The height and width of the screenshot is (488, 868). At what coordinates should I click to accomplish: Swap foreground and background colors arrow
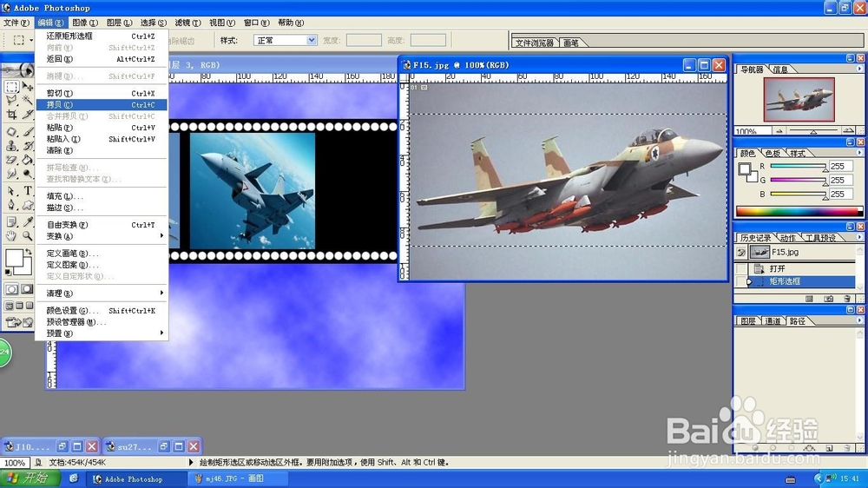[x=29, y=252]
